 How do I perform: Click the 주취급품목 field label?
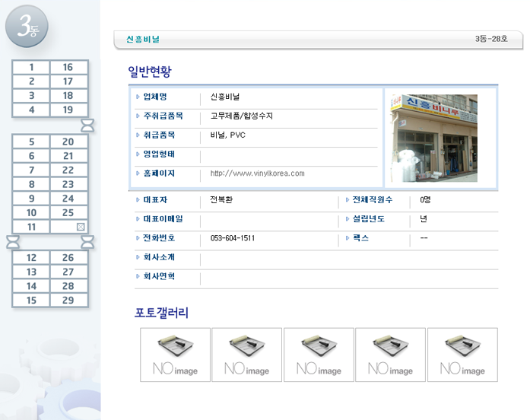[163, 116]
